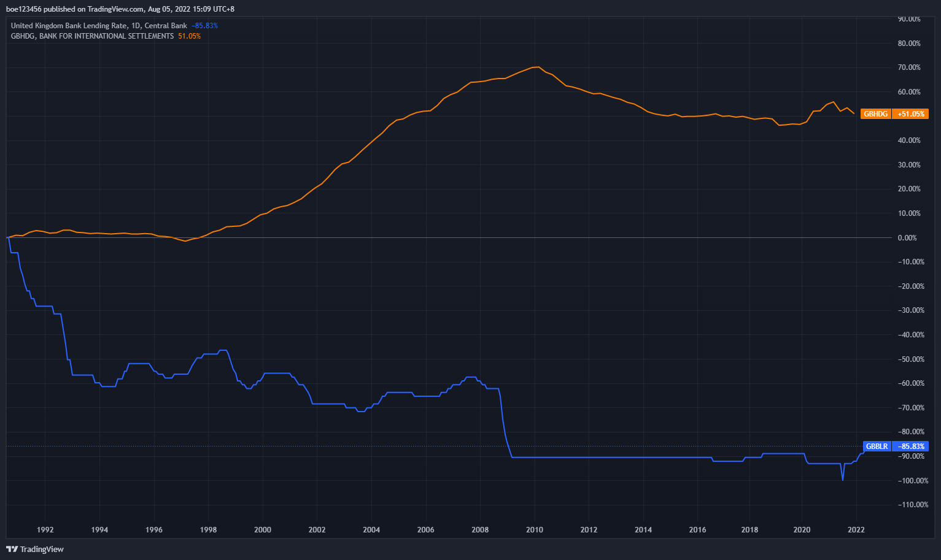Click the orange line's peak near 2010

(x=537, y=67)
